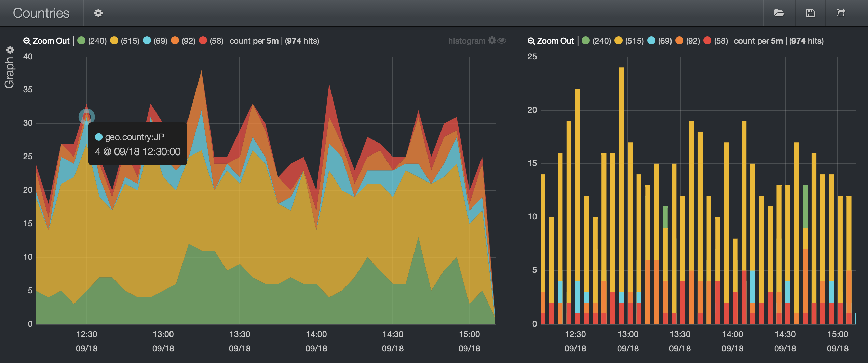868x363 pixels.
Task: Zoom Out on the left area chart
Action: (x=46, y=41)
